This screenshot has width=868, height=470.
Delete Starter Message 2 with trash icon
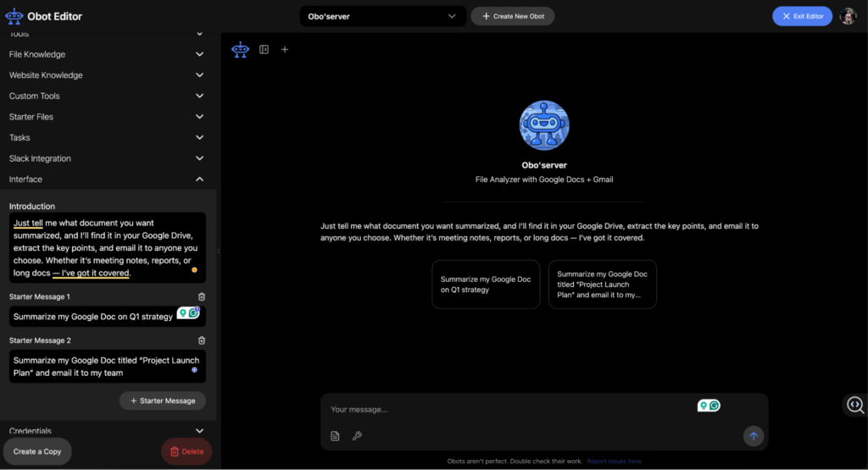pos(202,340)
